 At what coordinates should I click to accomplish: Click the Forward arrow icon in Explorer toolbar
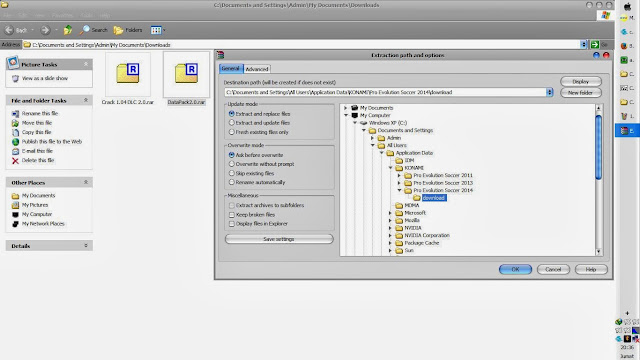point(45,30)
